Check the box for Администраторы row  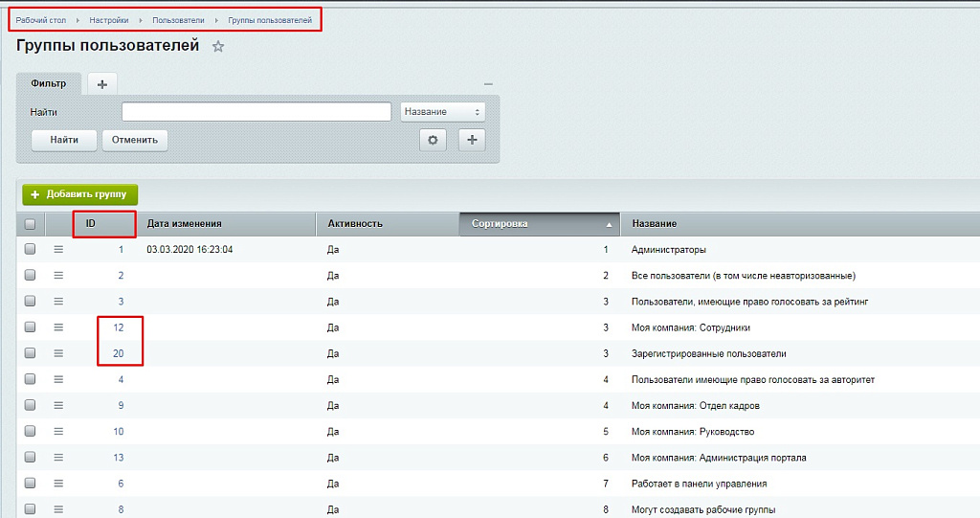tap(30, 249)
